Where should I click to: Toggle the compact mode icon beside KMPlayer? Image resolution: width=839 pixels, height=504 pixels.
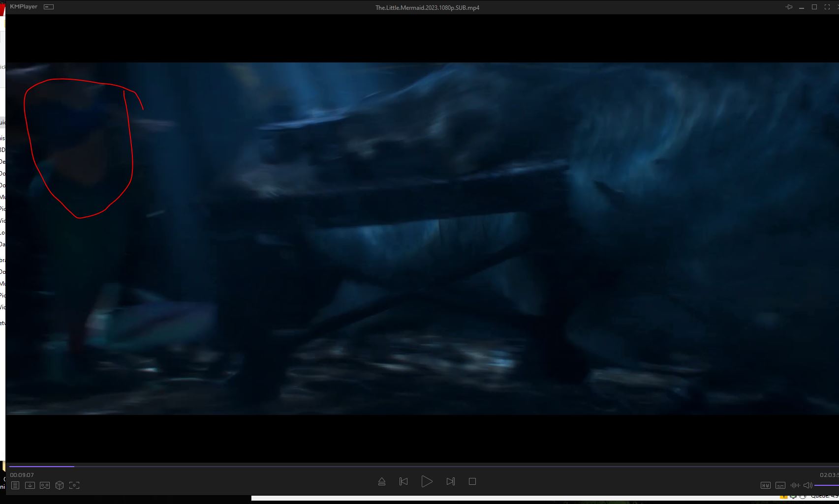(x=49, y=7)
